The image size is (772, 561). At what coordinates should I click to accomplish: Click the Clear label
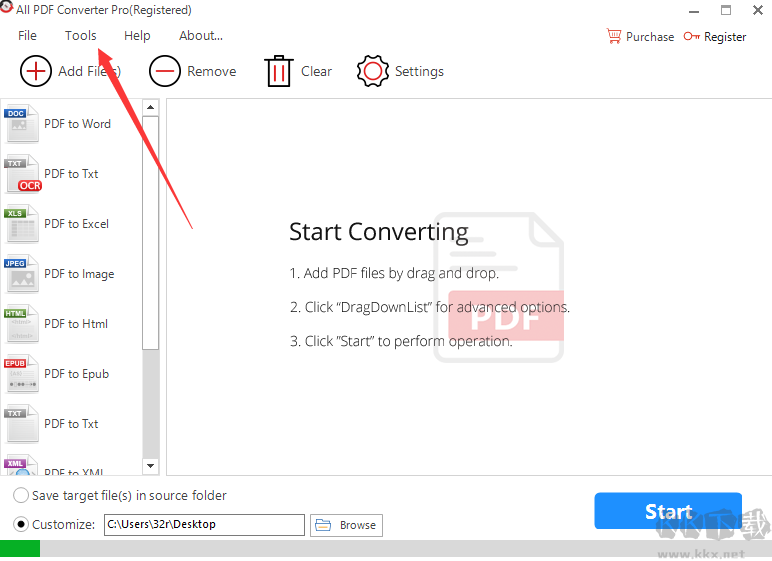click(x=317, y=71)
